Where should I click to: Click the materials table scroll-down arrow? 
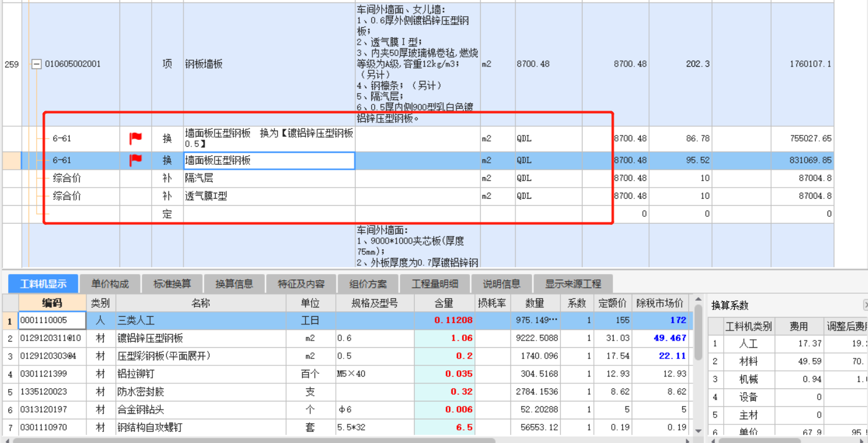(698, 431)
